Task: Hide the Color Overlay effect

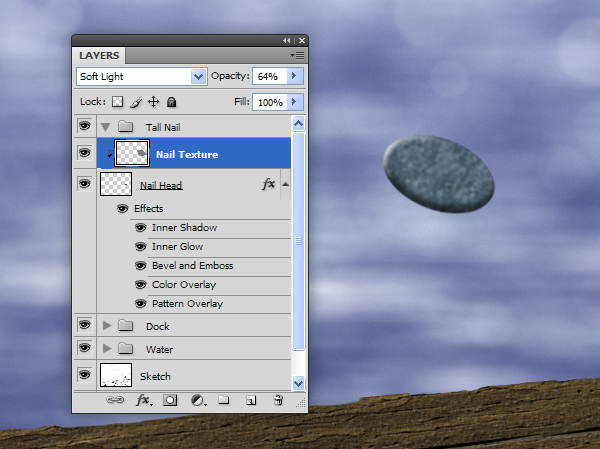Action: point(140,285)
